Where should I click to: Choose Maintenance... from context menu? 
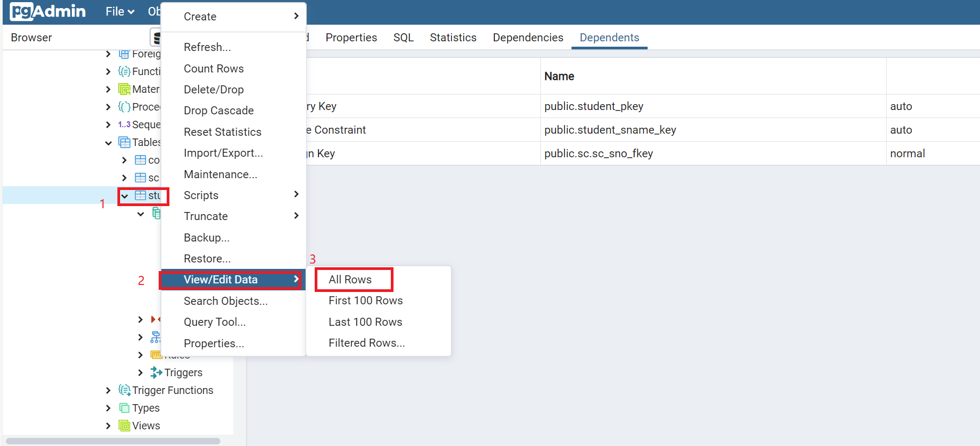pyautogui.click(x=234, y=174)
